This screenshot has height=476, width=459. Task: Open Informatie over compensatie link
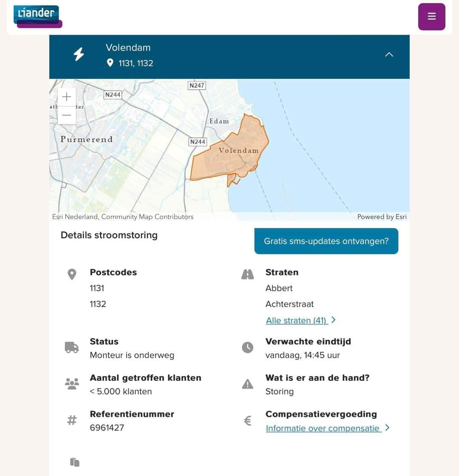click(323, 428)
